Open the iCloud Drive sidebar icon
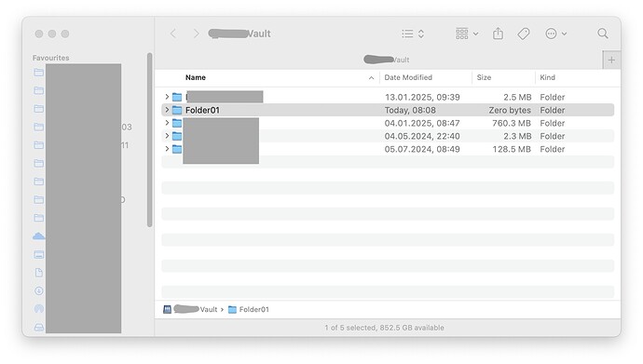Image resolution: width=643 pixels, height=364 pixels. click(x=39, y=236)
